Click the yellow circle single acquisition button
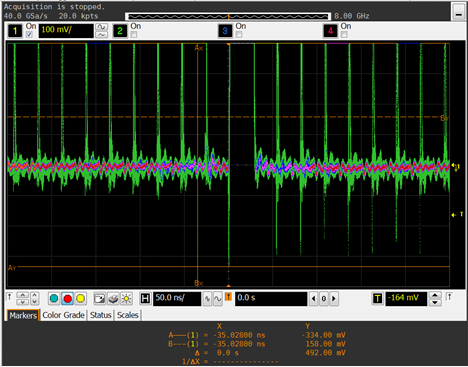This screenshot has height=367, width=468. point(80,298)
